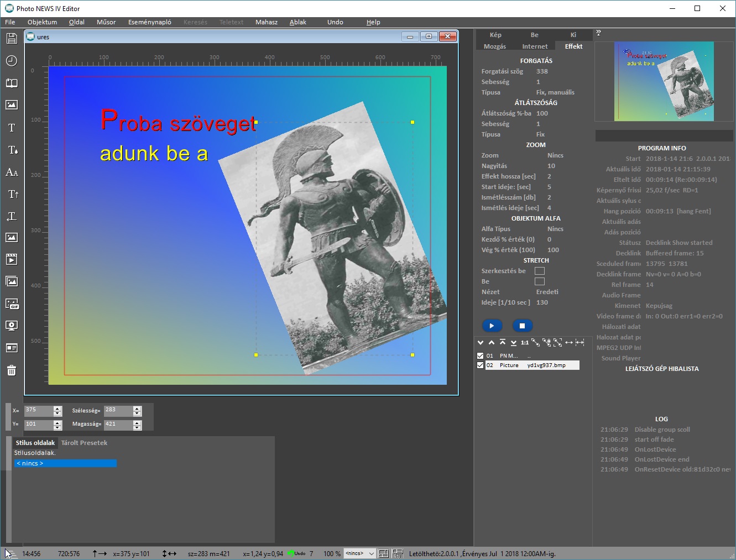Uncheck the 02 Picture layer checkbox
The height and width of the screenshot is (560, 736).
tap(480, 365)
